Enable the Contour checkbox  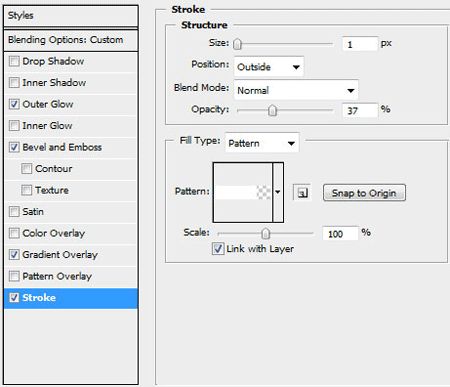tap(27, 169)
